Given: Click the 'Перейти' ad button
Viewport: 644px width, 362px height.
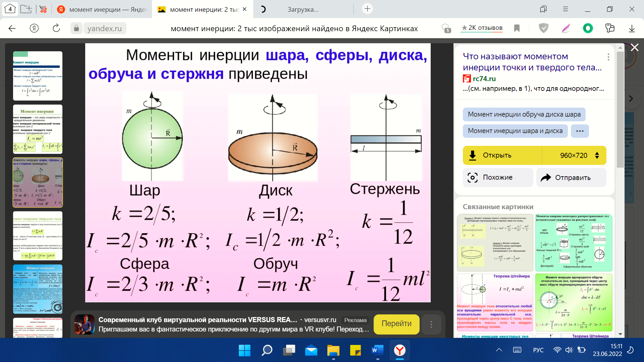Looking at the screenshot, I should [x=396, y=324].
